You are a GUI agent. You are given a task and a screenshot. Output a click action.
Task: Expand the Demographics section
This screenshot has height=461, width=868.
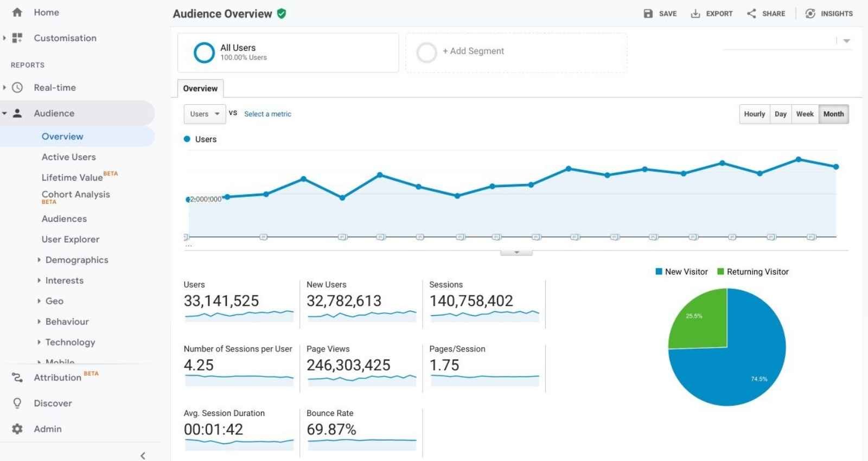pos(76,260)
